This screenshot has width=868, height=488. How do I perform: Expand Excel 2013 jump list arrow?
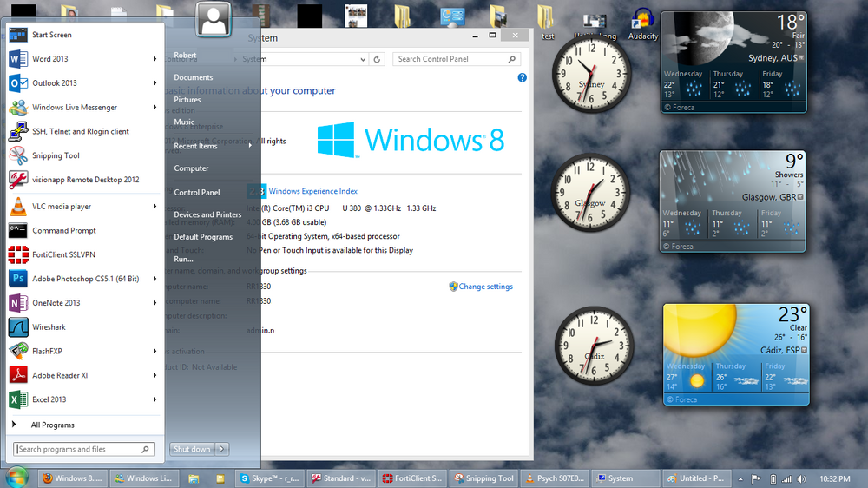pos(155,399)
